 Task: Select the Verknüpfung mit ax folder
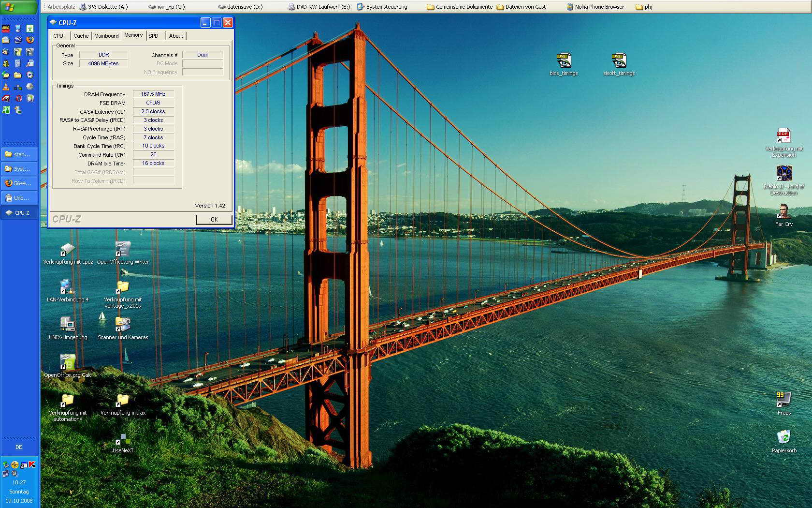(123, 404)
